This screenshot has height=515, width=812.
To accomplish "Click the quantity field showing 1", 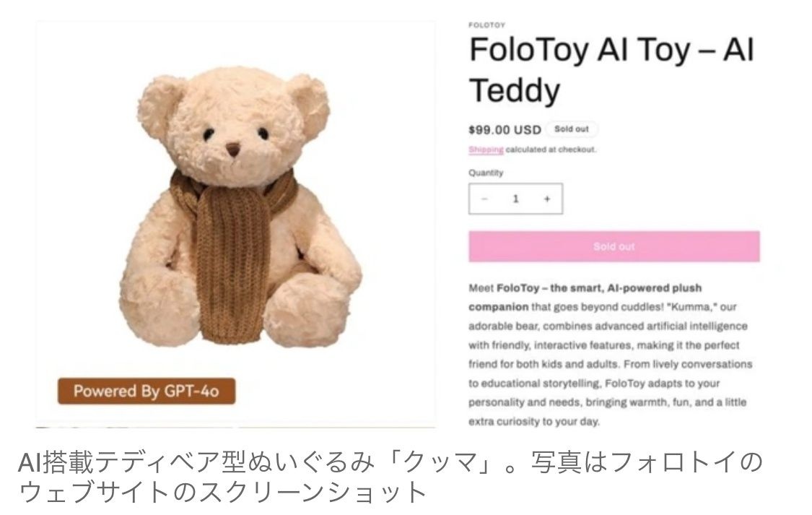I will (x=515, y=199).
